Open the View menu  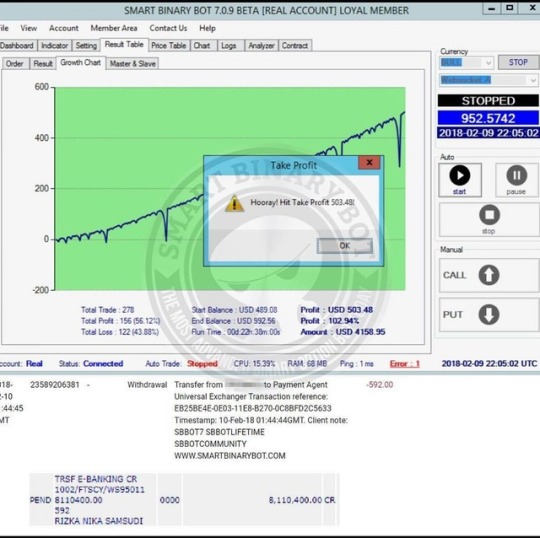(x=28, y=28)
